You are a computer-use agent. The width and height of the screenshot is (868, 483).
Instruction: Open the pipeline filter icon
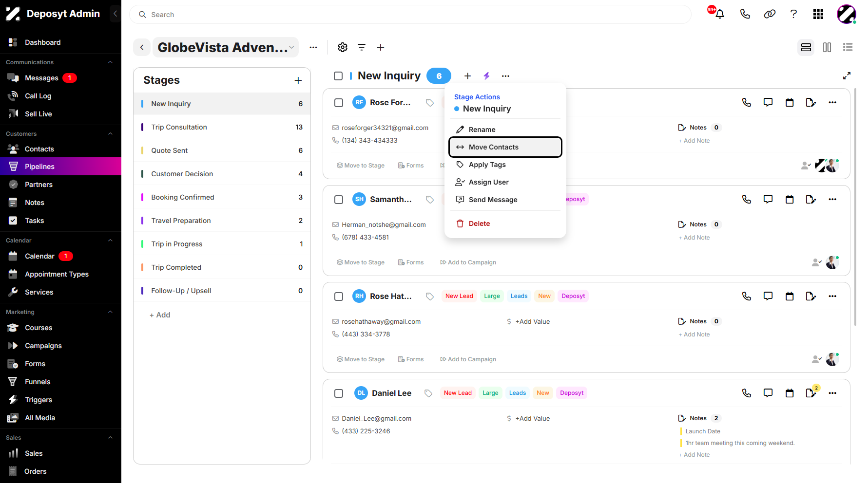click(362, 47)
